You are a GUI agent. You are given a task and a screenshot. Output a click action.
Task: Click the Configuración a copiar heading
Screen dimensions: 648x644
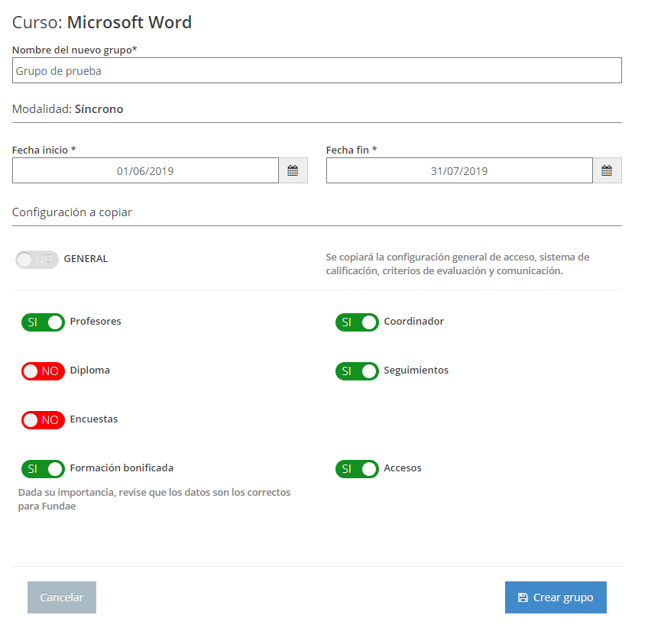[72, 212]
